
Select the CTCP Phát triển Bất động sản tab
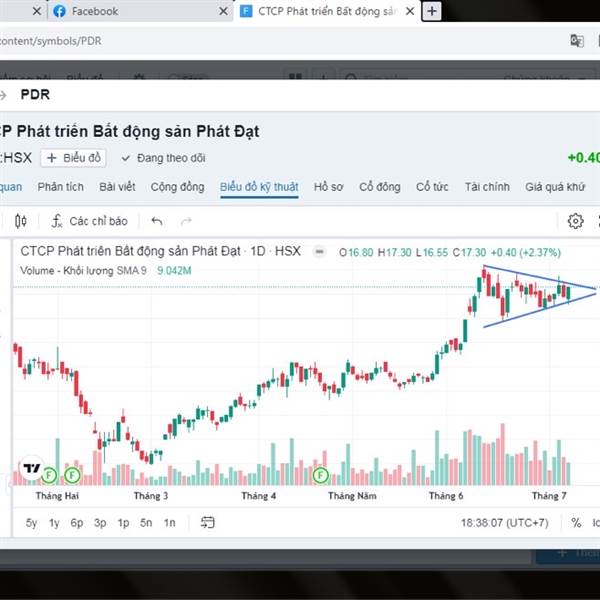327,11
